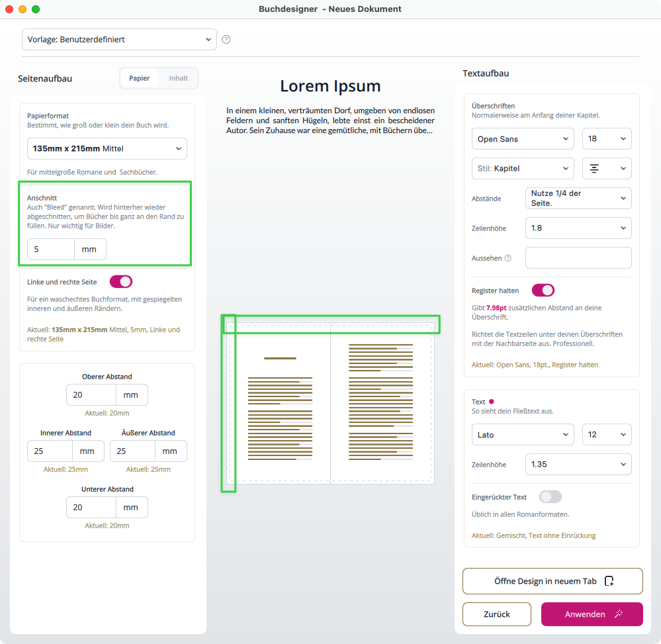Viewport: 661px width, 644px height.
Task: Click the Aussehen color field
Action: pos(578,258)
